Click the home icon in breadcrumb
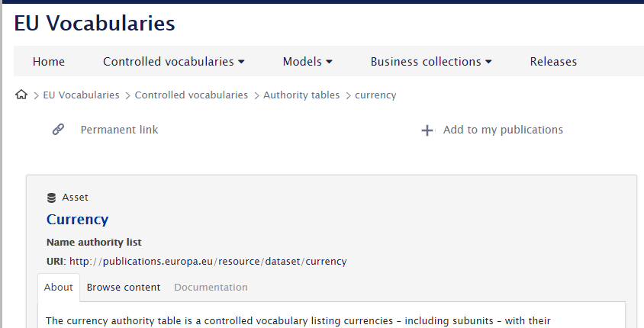Screen dimensions: 644x328 21,95
